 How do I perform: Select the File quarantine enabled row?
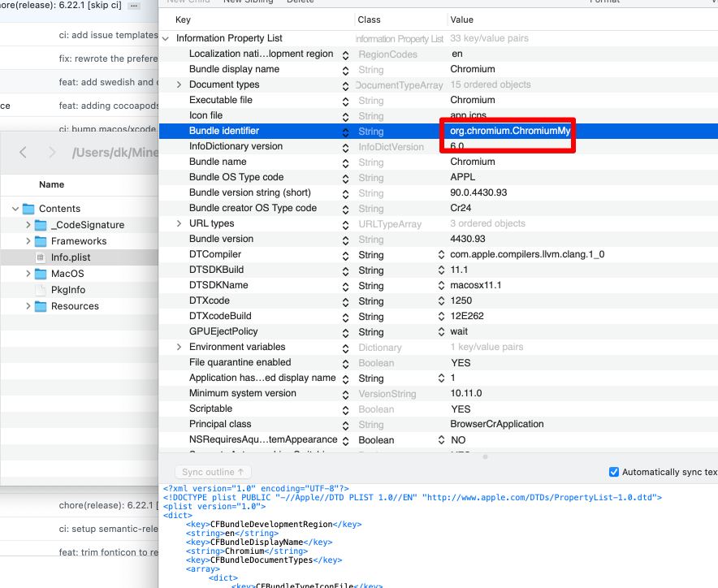click(x=439, y=363)
